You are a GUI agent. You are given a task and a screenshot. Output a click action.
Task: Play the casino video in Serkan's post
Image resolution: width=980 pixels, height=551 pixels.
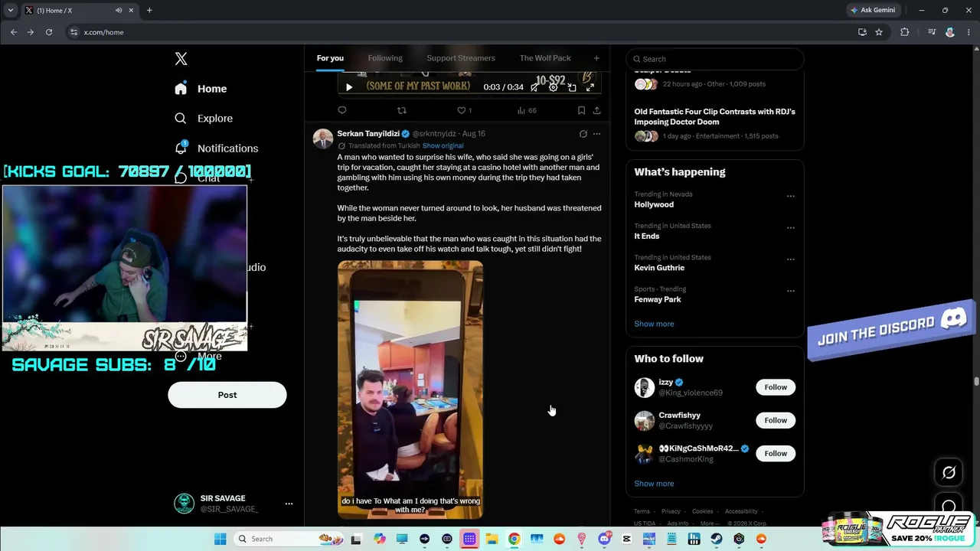click(410, 390)
